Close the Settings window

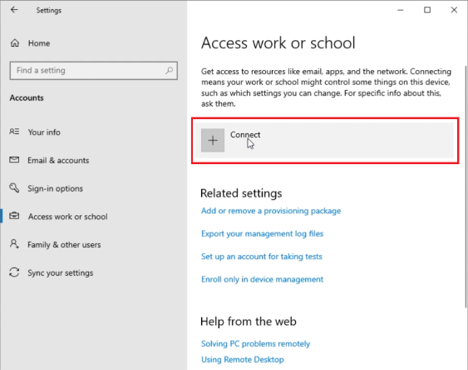point(454,10)
